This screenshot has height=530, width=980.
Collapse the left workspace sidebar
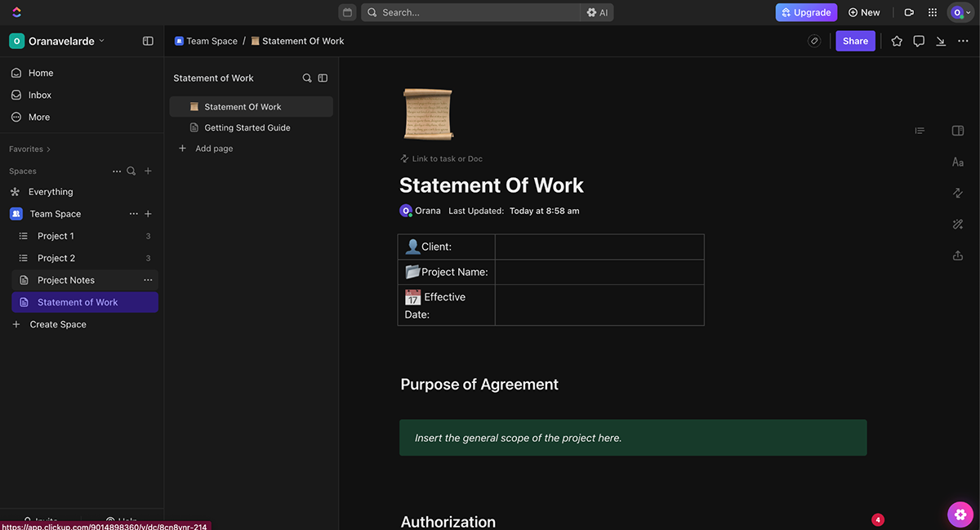click(x=148, y=40)
